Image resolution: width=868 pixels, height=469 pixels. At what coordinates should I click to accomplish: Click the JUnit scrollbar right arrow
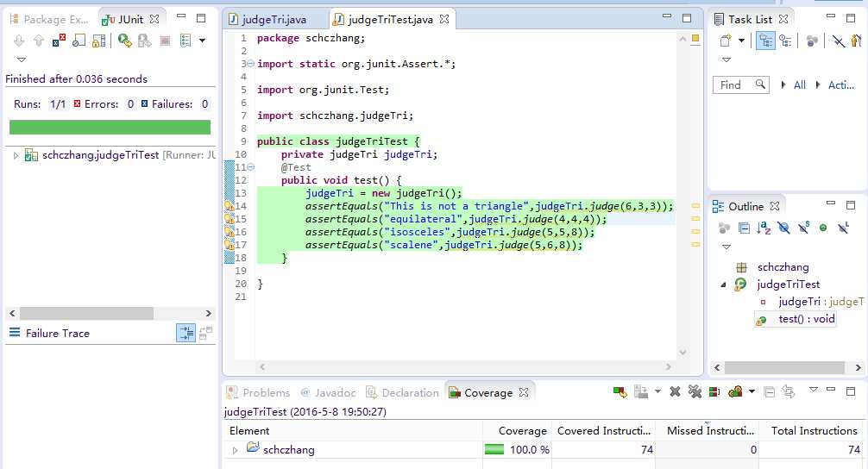pos(209,314)
